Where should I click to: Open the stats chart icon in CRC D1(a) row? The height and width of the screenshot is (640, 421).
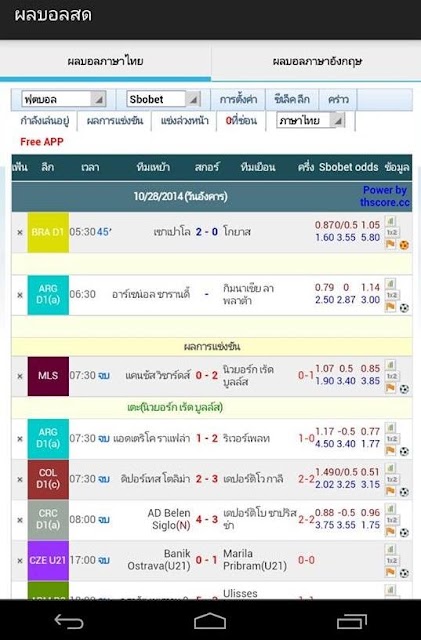(x=390, y=509)
